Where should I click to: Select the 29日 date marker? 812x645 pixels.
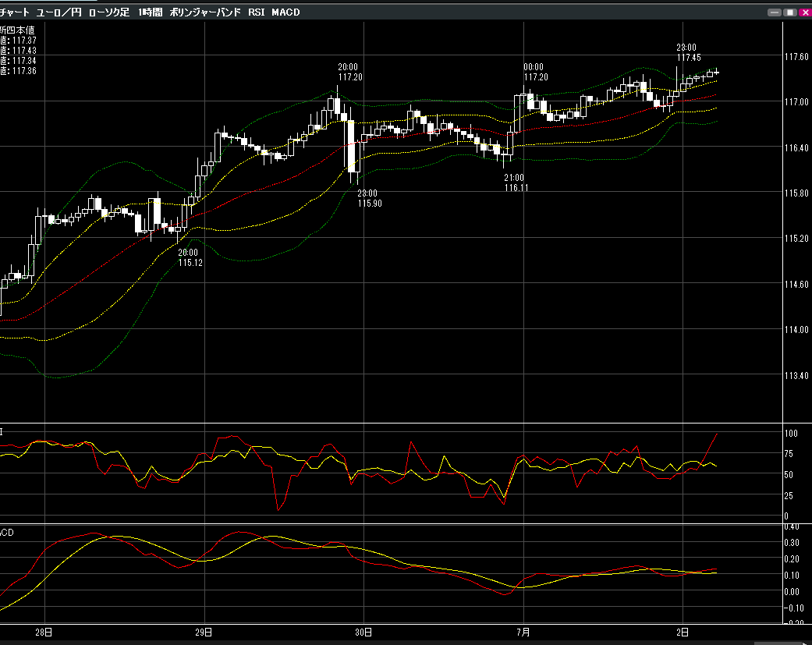pyautogui.click(x=204, y=631)
